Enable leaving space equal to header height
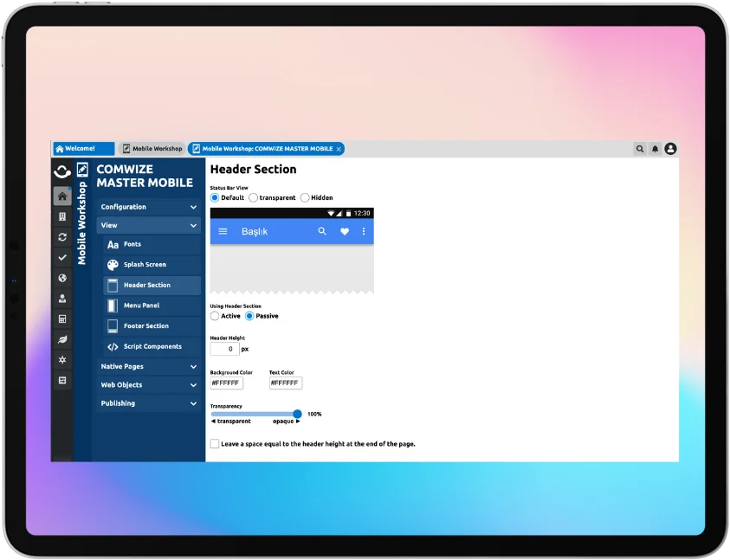The image size is (730, 560). (214, 443)
